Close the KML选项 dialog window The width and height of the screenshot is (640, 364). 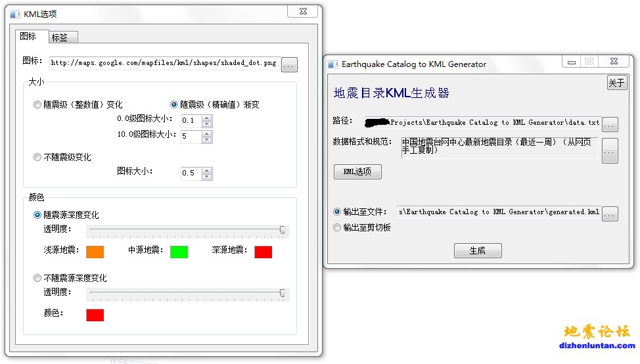302,11
